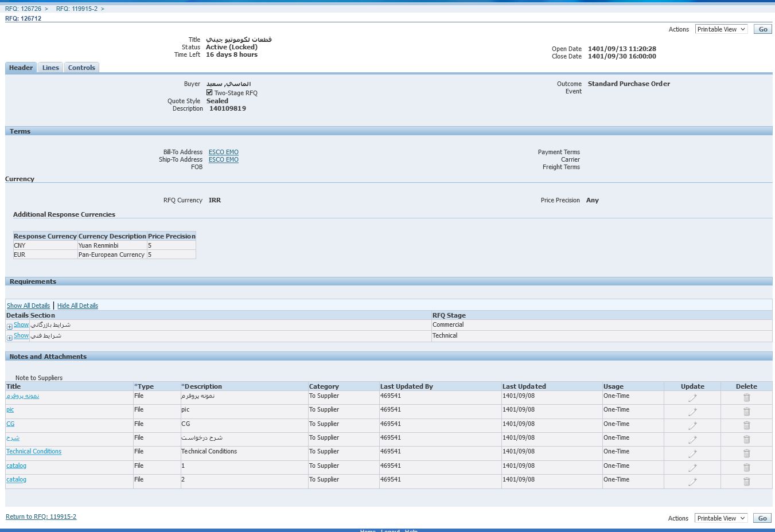Open Ship-To Address ESCO EMO link
Screen dimensions: 775x532
[x=224, y=160]
